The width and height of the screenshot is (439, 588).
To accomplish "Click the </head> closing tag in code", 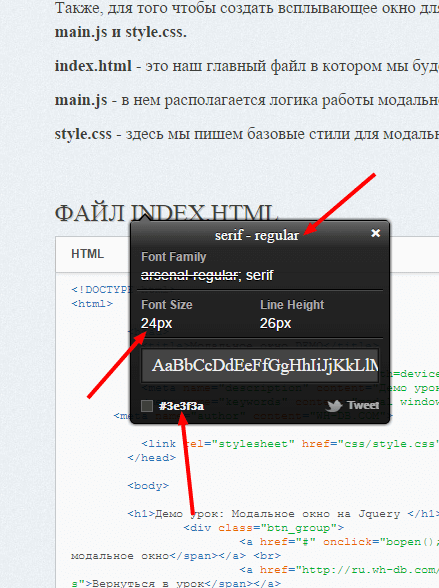I will 151,458.
